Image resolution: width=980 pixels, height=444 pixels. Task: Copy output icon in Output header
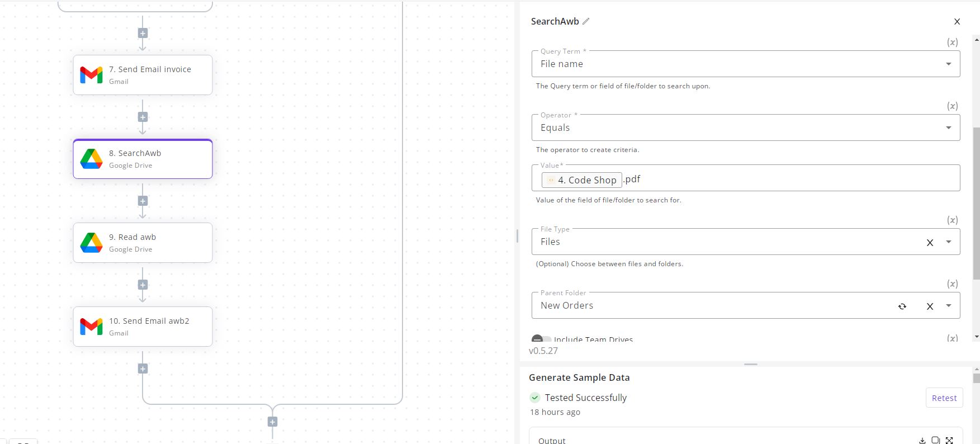[x=936, y=441]
